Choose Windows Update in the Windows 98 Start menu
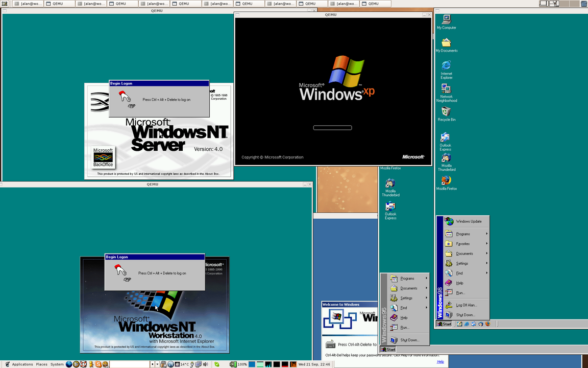Image resolution: width=588 pixels, height=368 pixels. (466, 221)
